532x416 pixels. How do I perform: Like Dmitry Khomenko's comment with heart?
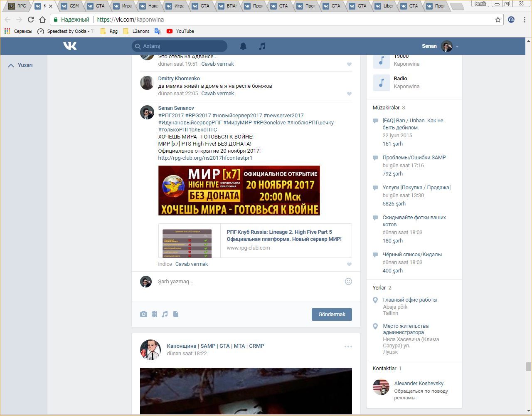click(349, 94)
